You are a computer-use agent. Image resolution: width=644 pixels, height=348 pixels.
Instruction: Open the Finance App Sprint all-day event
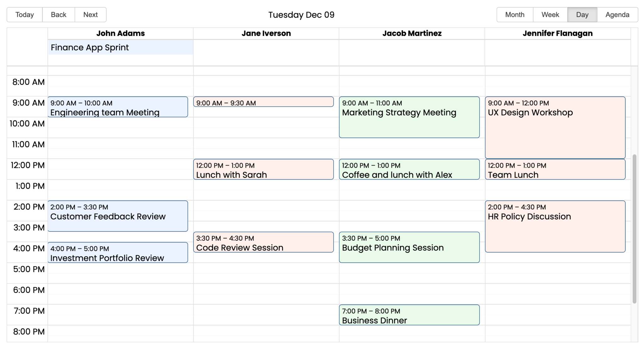(x=120, y=48)
